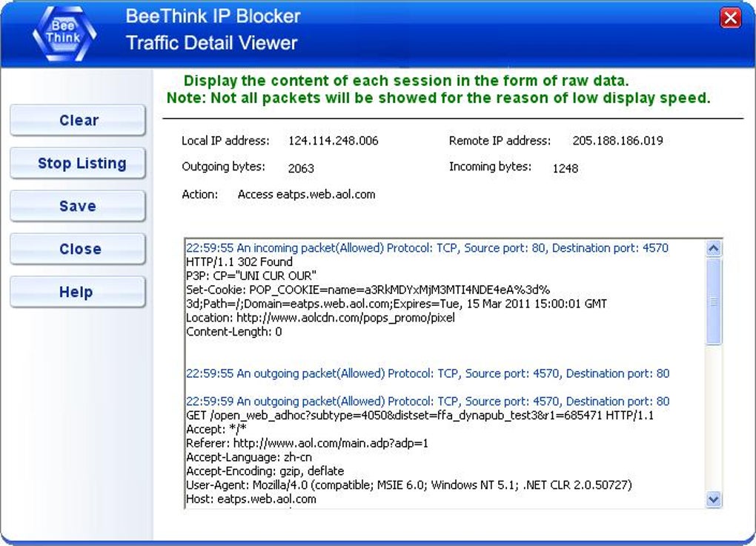This screenshot has width=756, height=546.
Task: Clear the packet listing
Action: (x=78, y=120)
